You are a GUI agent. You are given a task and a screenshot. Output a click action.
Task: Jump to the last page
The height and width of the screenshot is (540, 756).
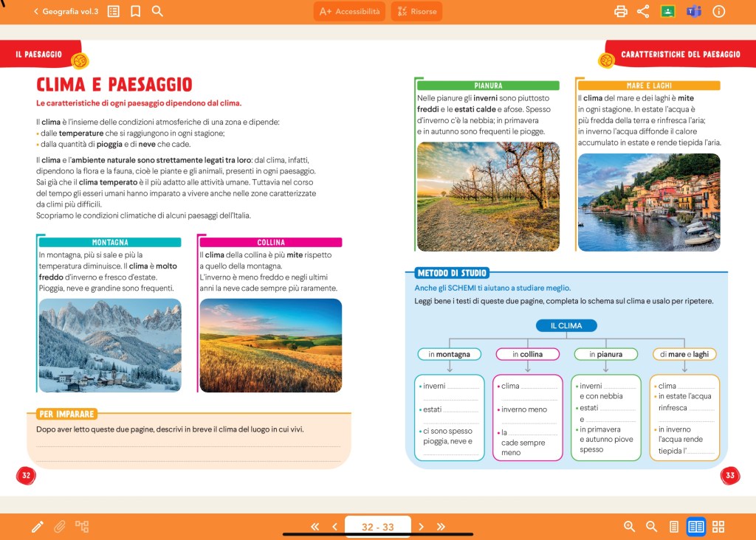point(441,526)
